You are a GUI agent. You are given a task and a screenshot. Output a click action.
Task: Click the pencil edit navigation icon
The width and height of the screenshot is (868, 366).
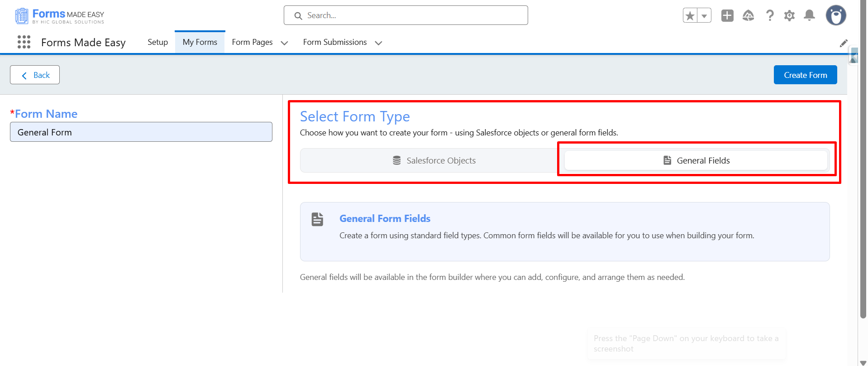point(844,43)
